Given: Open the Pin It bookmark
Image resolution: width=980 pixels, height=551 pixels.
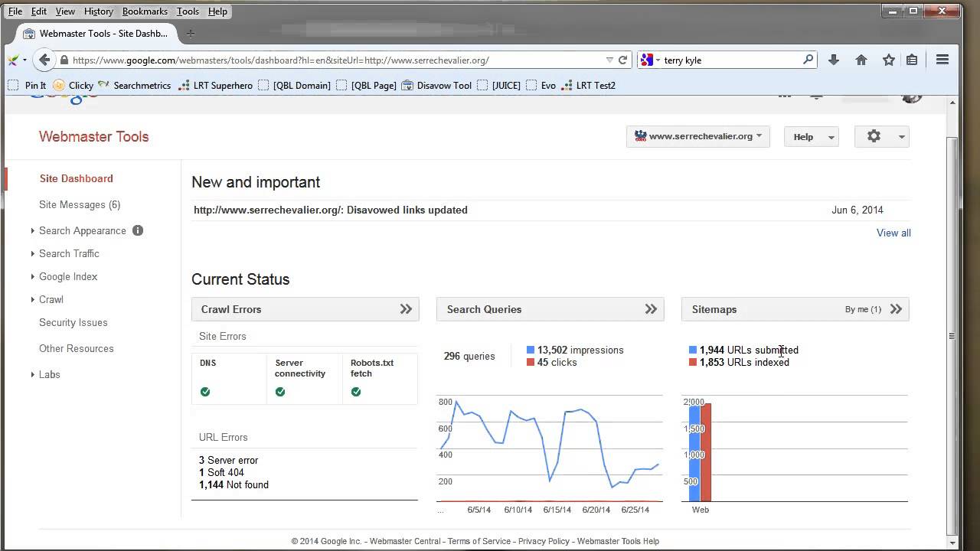Looking at the screenshot, I should tap(27, 86).
